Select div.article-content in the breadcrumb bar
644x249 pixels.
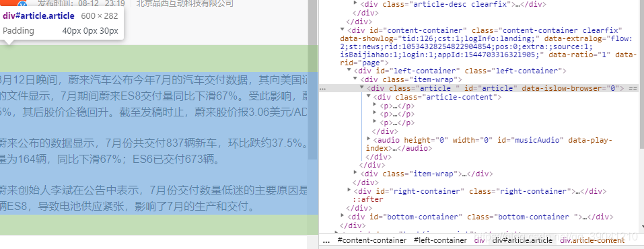click(592, 240)
